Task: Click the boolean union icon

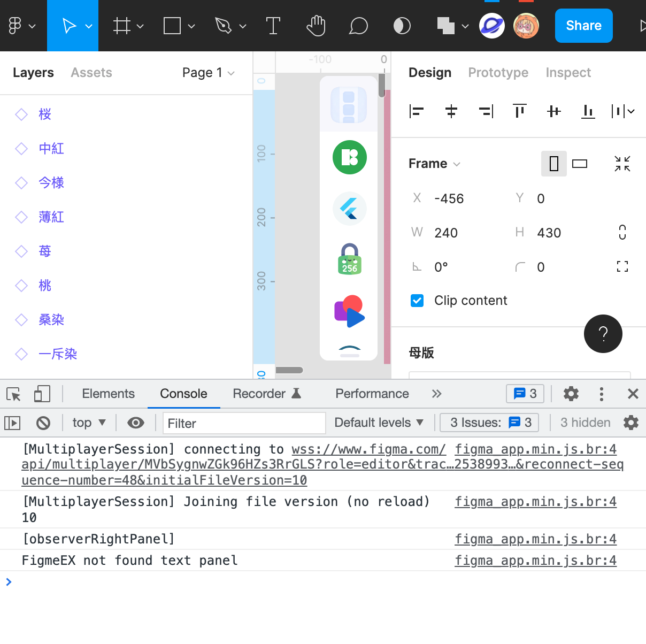Action: coord(445,26)
